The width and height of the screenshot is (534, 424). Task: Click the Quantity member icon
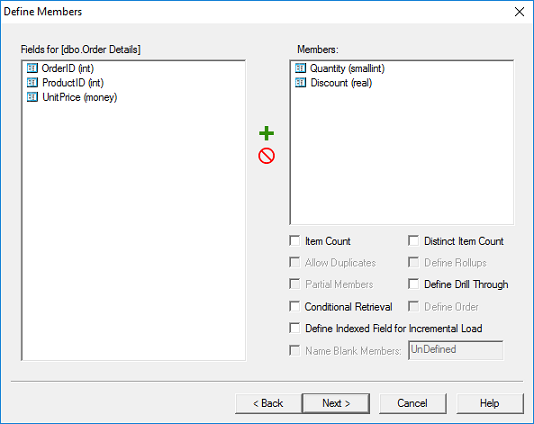(300, 68)
